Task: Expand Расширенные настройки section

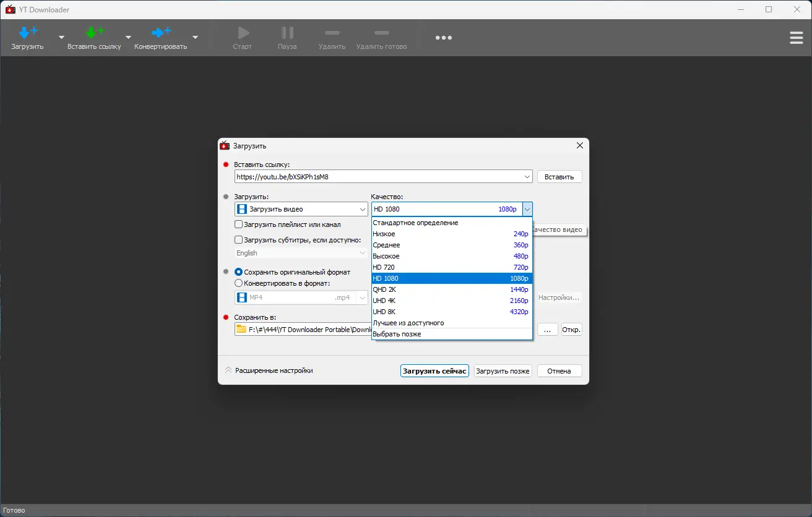Action: (269, 370)
